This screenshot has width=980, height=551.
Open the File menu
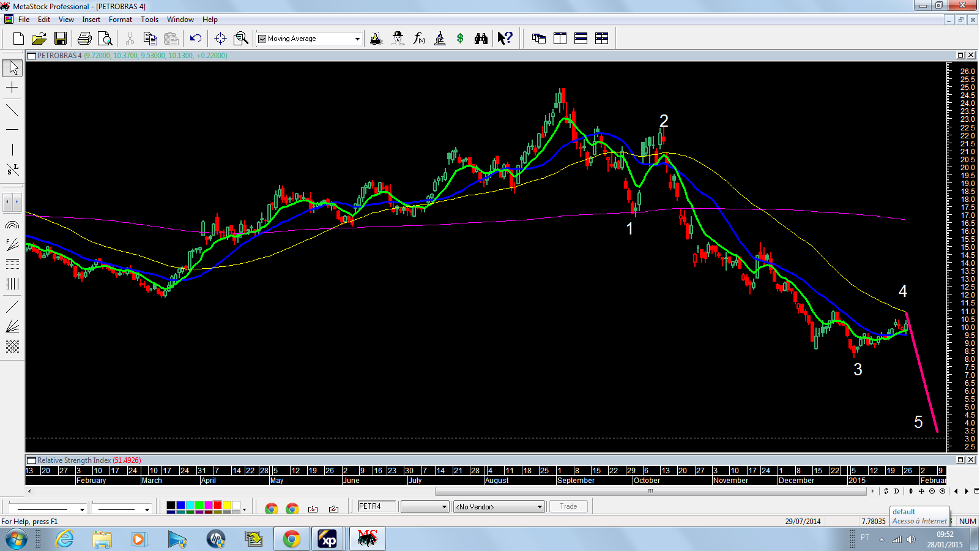24,20
